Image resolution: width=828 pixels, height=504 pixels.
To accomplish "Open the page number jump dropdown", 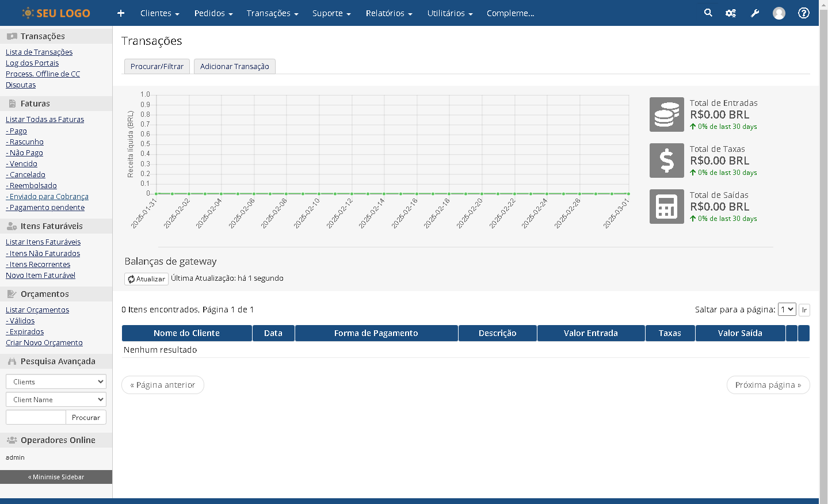I will point(787,310).
